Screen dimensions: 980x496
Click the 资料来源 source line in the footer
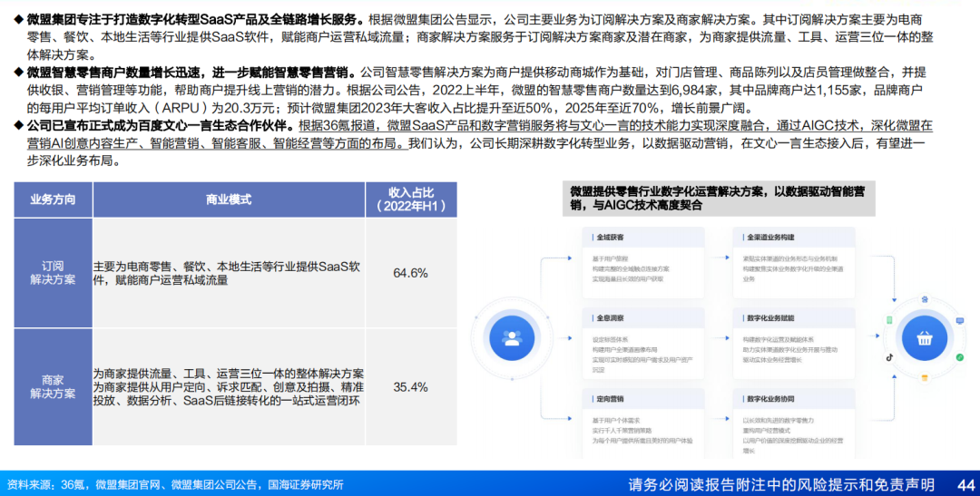[x=175, y=485]
